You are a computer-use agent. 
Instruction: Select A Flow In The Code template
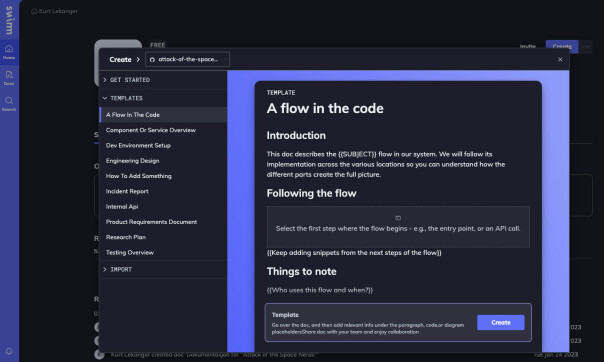click(x=163, y=115)
